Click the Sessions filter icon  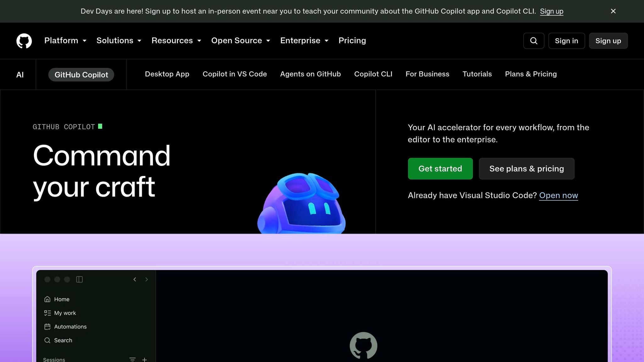[x=132, y=359]
